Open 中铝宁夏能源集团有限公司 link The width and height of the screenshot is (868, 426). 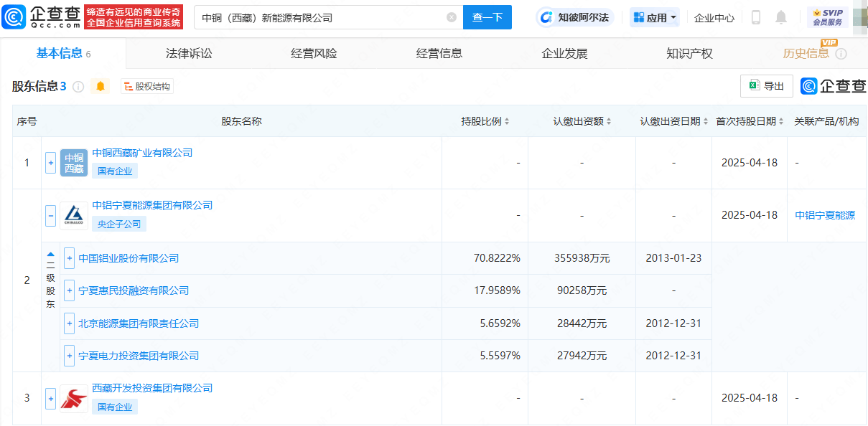click(x=152, y=205)
